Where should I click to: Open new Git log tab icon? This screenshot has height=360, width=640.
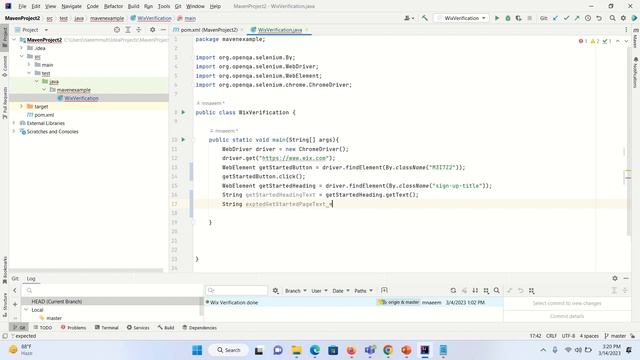384,290
